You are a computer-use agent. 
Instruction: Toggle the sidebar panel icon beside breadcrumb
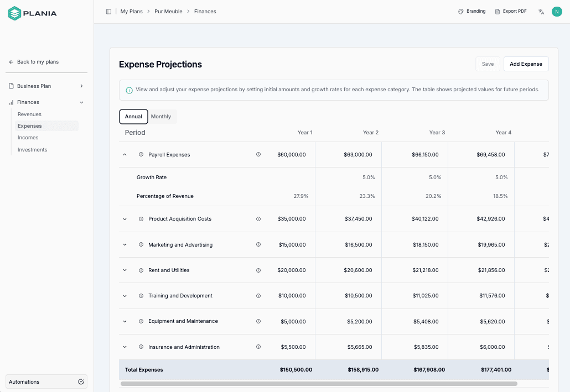(108, 11)
